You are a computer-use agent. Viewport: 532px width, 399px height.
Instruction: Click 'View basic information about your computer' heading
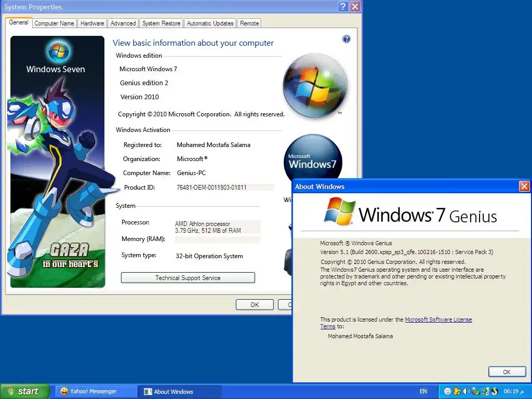193,43
